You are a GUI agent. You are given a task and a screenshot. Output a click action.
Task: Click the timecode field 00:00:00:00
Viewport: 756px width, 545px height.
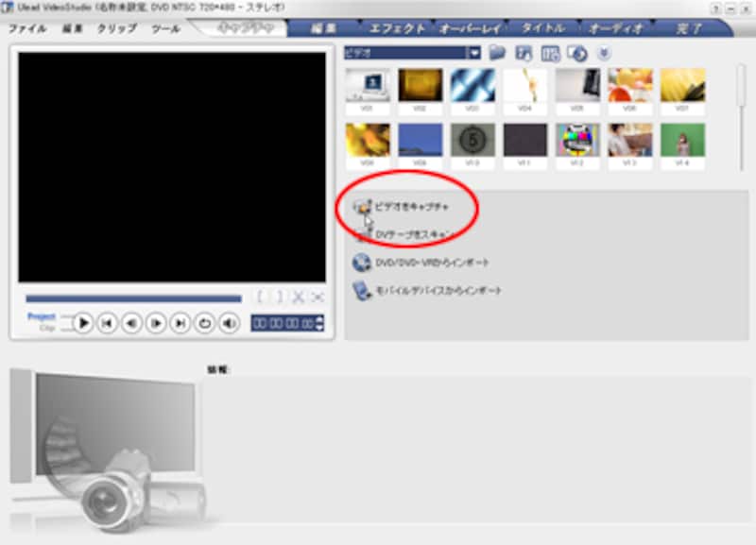tap(283, 323)
